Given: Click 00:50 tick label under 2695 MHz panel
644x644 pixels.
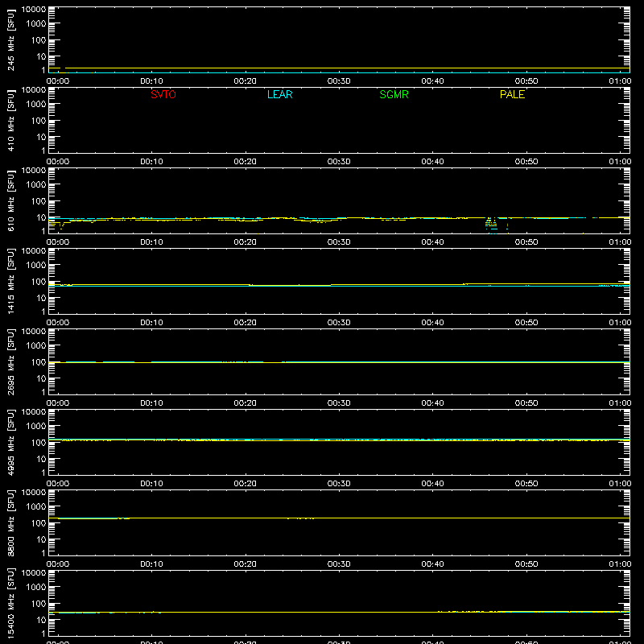Looking at the screenshot, I should pyautogui.click(x=526, y=403).
